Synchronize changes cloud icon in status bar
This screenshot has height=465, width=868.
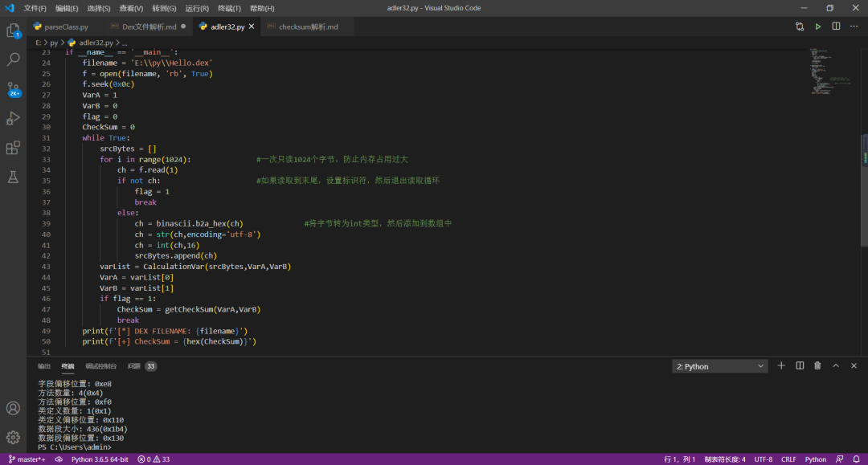[59, 459]
